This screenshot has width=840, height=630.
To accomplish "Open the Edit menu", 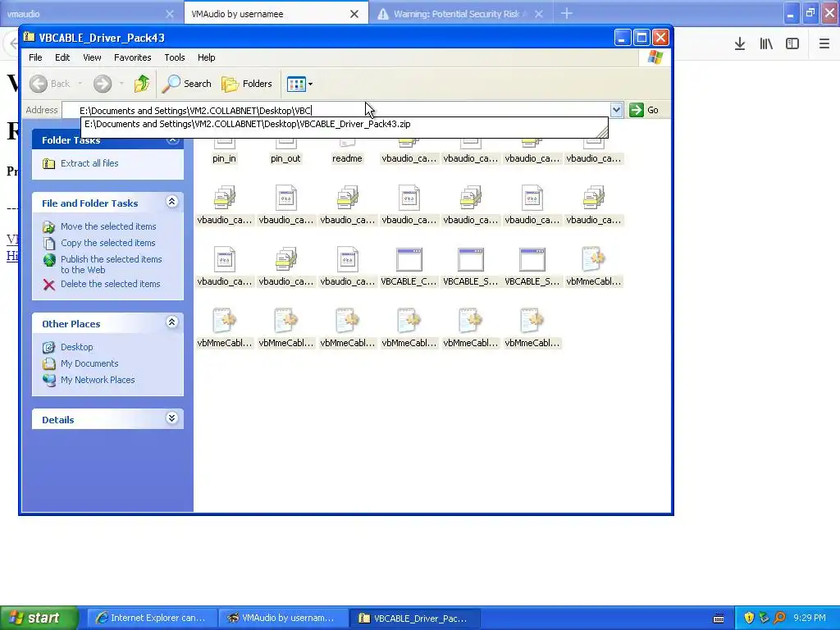I will (x=62, y=57).
